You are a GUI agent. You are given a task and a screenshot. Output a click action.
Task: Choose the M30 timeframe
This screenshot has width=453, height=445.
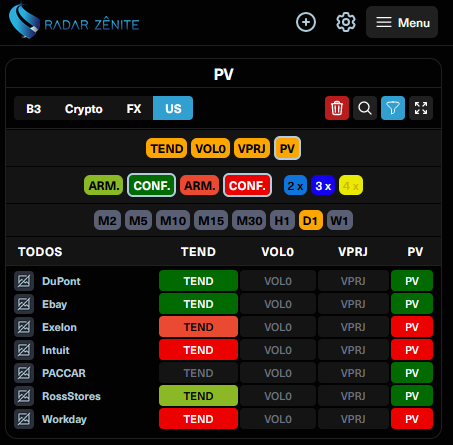click(249, 220)
